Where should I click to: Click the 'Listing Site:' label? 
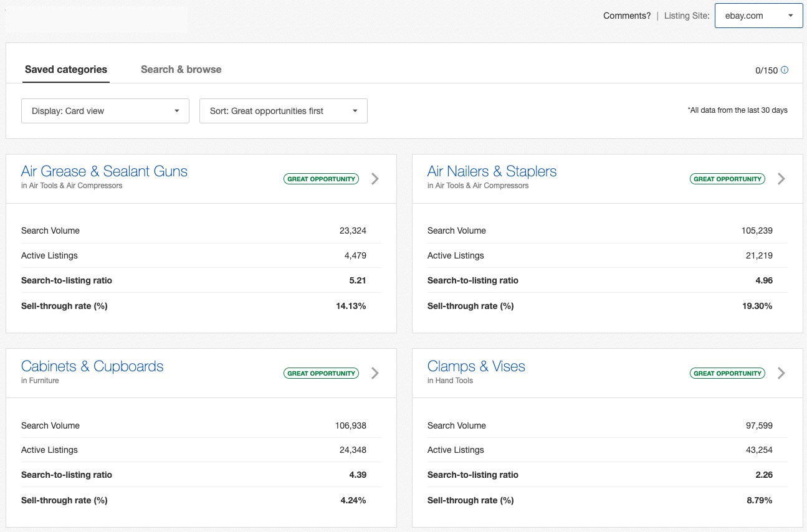click(x=687, y=16)
